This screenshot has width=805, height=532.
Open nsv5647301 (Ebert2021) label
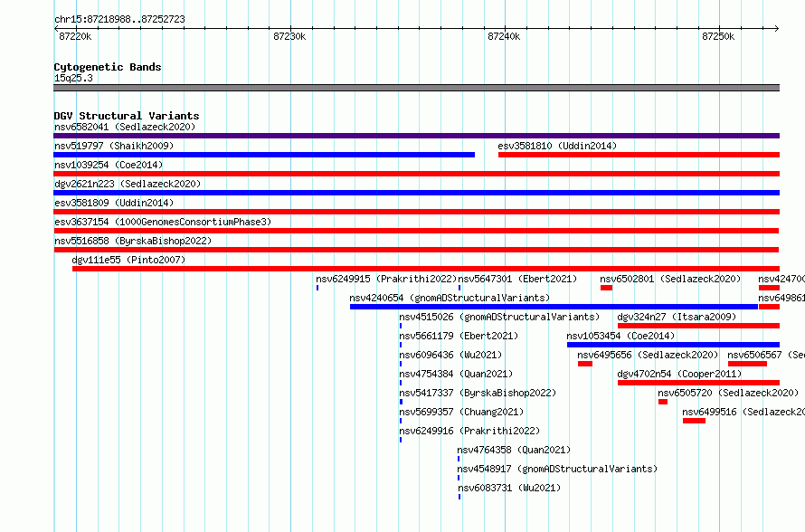coord(517,279)
